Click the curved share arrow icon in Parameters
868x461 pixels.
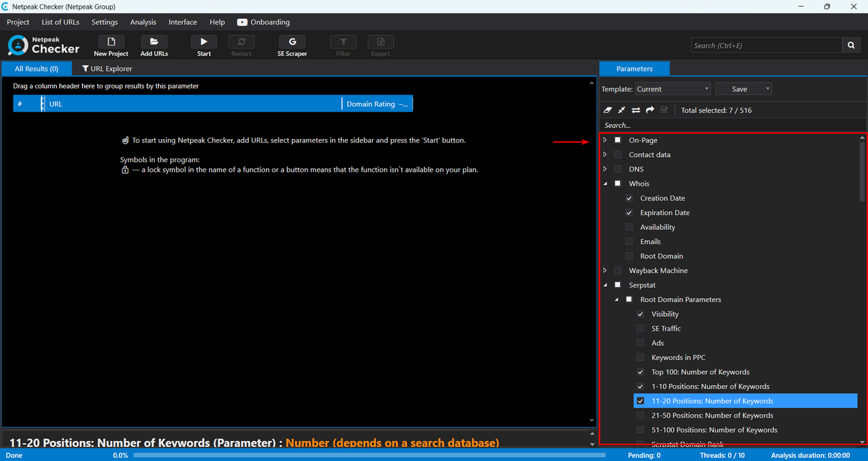(650, 110)
